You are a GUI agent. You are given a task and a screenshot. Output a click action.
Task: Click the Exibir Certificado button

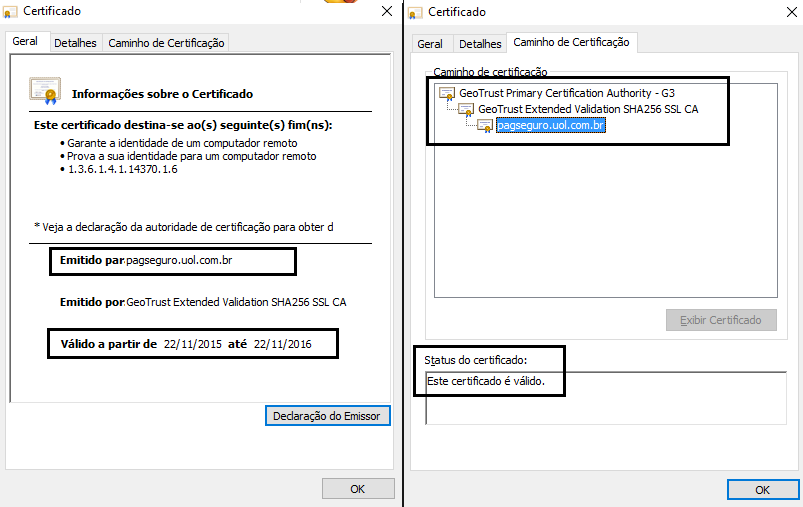click(x=721, y=320)
